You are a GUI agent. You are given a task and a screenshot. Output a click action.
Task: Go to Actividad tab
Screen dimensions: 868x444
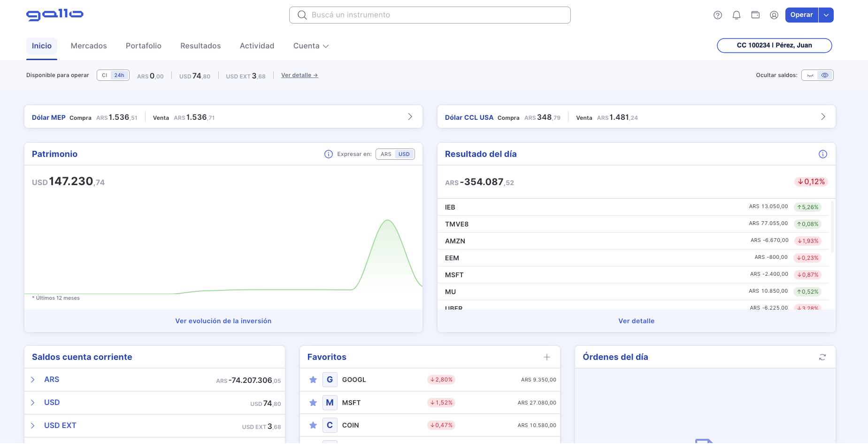coord(257,46)
